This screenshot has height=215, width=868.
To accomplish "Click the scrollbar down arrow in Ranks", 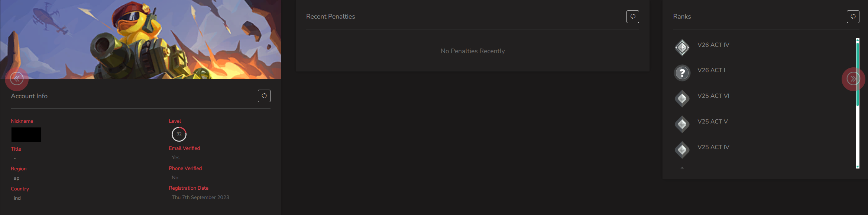I will click(x=858, y=167).
